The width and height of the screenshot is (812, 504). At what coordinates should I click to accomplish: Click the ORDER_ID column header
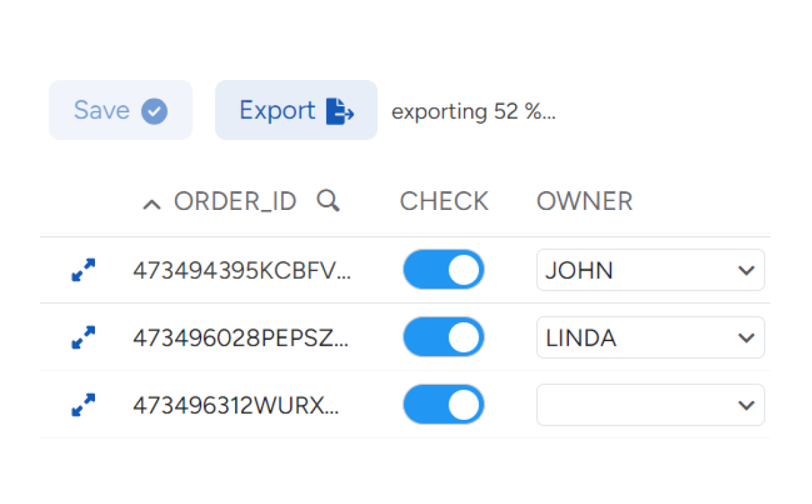point(235,201)
